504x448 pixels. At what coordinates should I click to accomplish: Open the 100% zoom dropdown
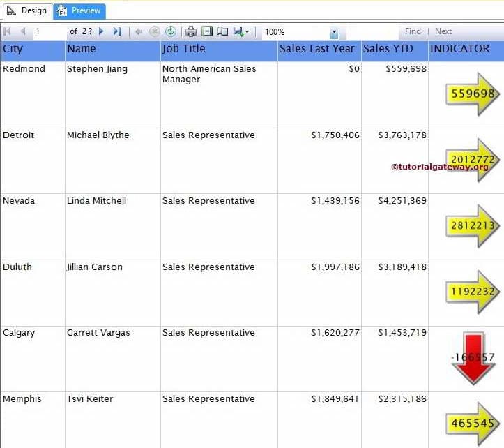click(x=335, y=32)
